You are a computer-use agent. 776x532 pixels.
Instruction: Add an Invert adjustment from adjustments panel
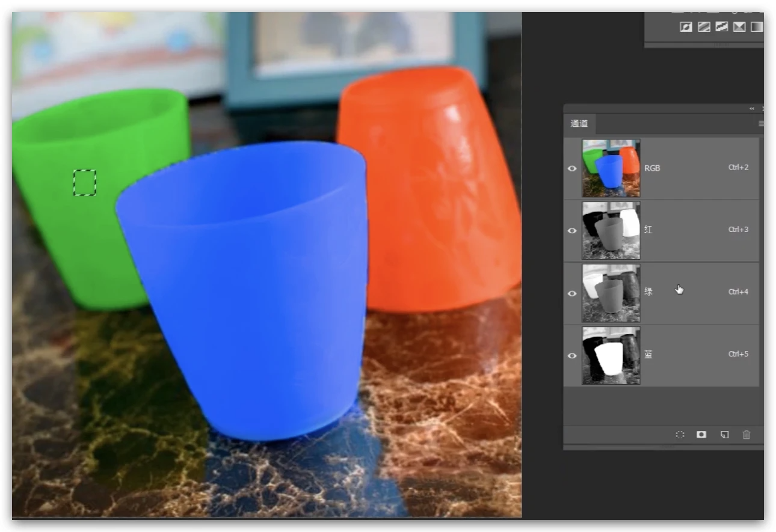[x=685, y=27]
